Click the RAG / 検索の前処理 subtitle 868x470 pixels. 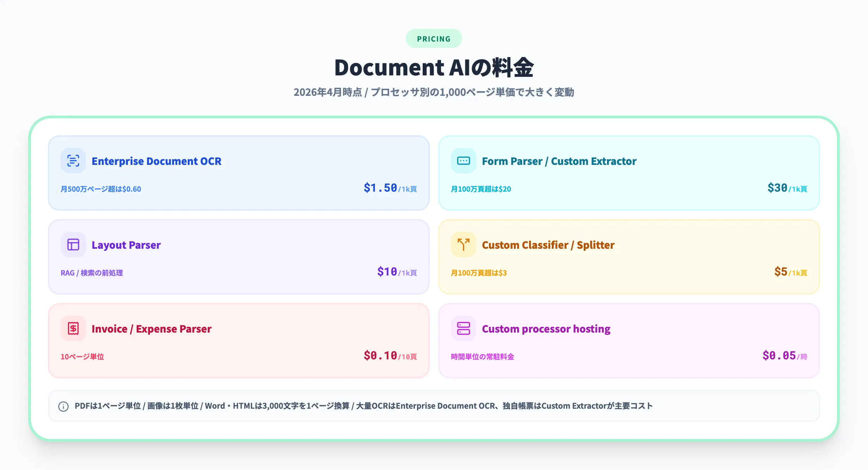click(x=92, y=273)
